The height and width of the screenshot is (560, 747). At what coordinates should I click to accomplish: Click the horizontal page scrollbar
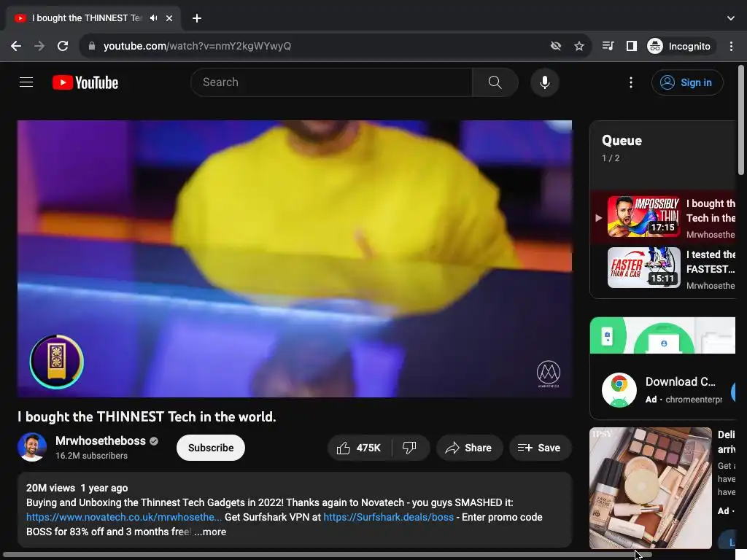tap(327, 555)
